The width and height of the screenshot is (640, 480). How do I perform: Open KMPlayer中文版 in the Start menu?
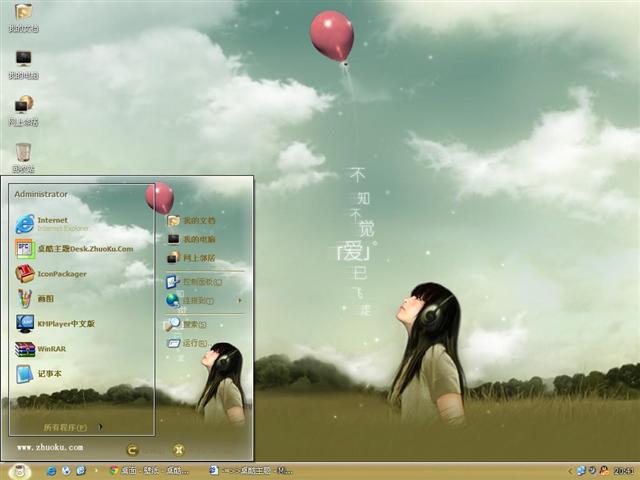click(55, 324)
